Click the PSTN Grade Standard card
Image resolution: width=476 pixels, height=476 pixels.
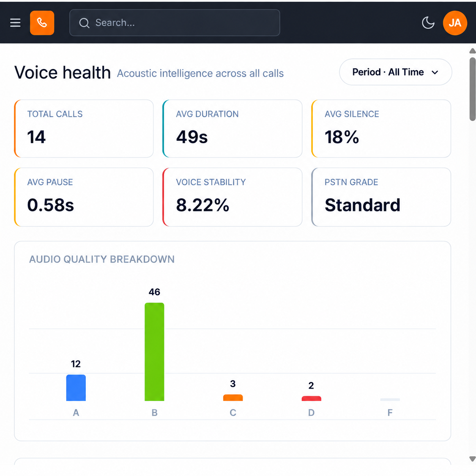coord(381,197)
